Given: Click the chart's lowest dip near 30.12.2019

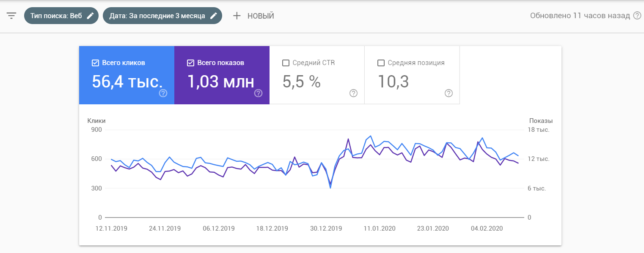Looking at the screenshot, I should 330,188.
